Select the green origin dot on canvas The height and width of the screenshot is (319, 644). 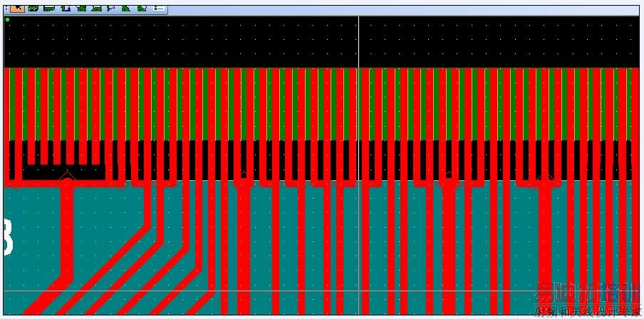tap(7, 19)
